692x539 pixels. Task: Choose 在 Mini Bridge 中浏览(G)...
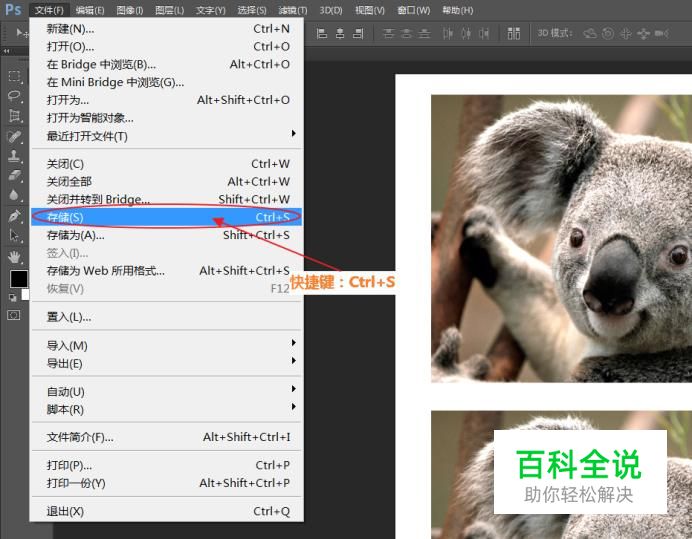click(x=167, y=82)
